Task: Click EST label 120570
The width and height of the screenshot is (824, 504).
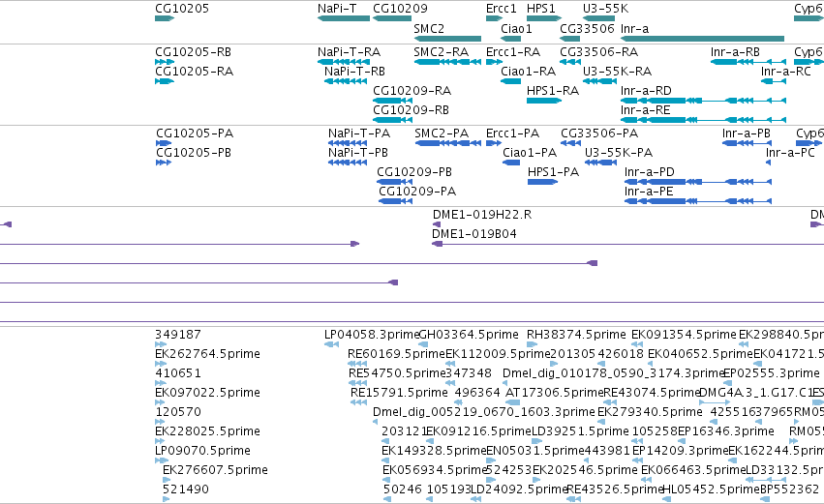Action: pyautogui.click(x=177, y=411)
